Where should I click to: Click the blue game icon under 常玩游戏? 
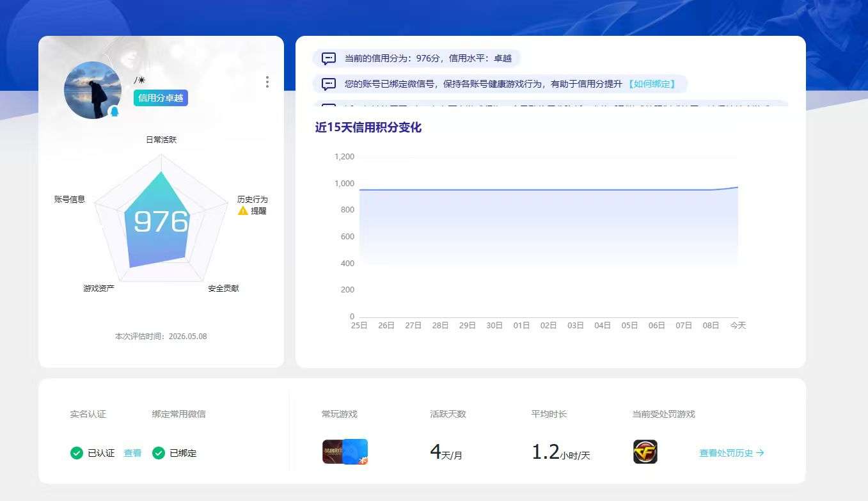click(356, 451)
